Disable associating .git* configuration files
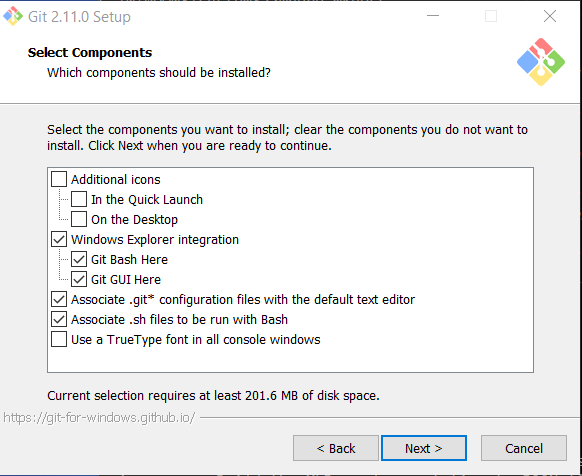582x476 pixels. tap(59, 300)
